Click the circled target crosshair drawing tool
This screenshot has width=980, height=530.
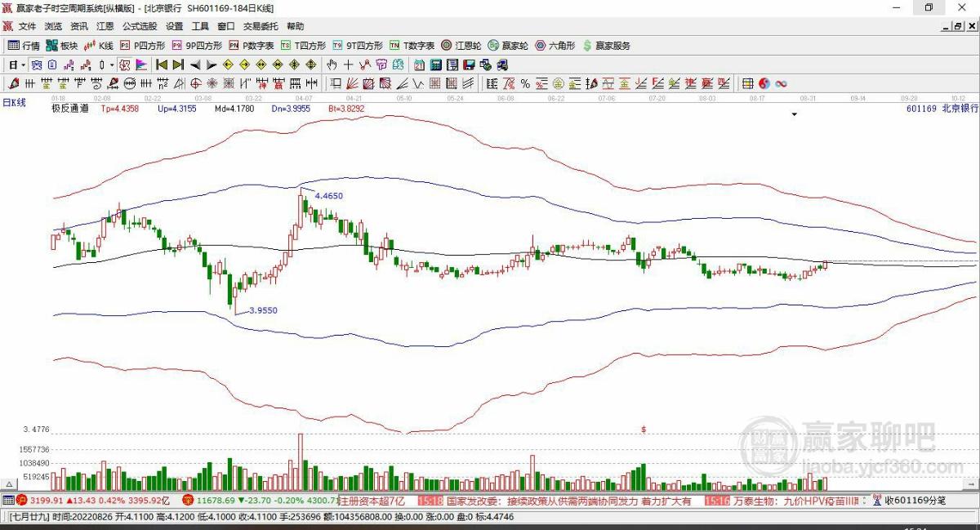pos(196,83)
